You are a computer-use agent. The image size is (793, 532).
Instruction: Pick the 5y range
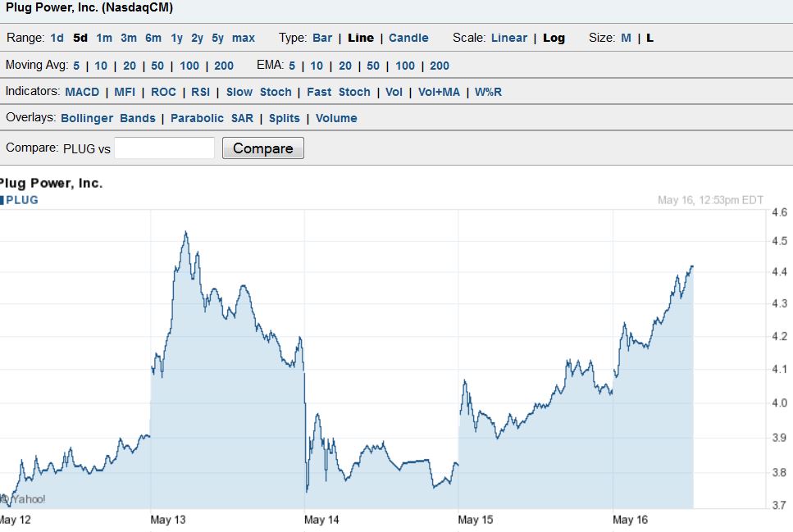pyautogui.click(x=217, y=38)
